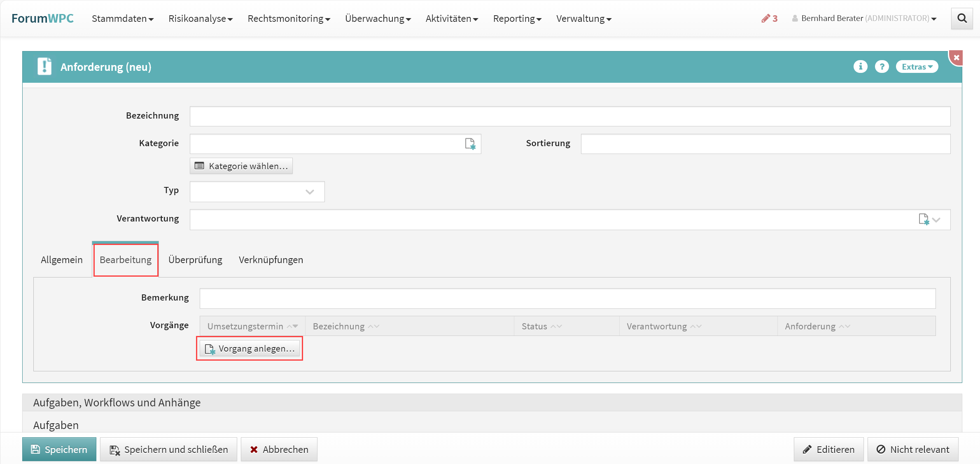Click the info icon in header
This screenshot has height=464, width=980.
(860, 67)
